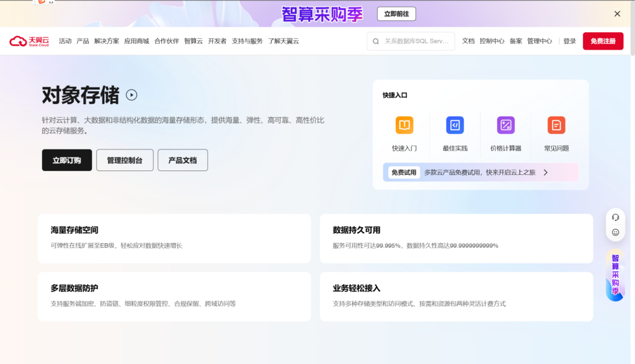The width and height of the screenshot is (635, 364).
Task: Close the top 智算采购季 banner
Action: (617, 14)
